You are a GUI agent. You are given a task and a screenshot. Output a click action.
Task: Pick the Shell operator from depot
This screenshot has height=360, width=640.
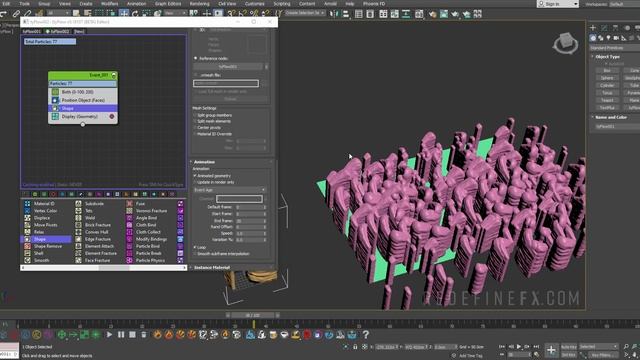[39, 253]
